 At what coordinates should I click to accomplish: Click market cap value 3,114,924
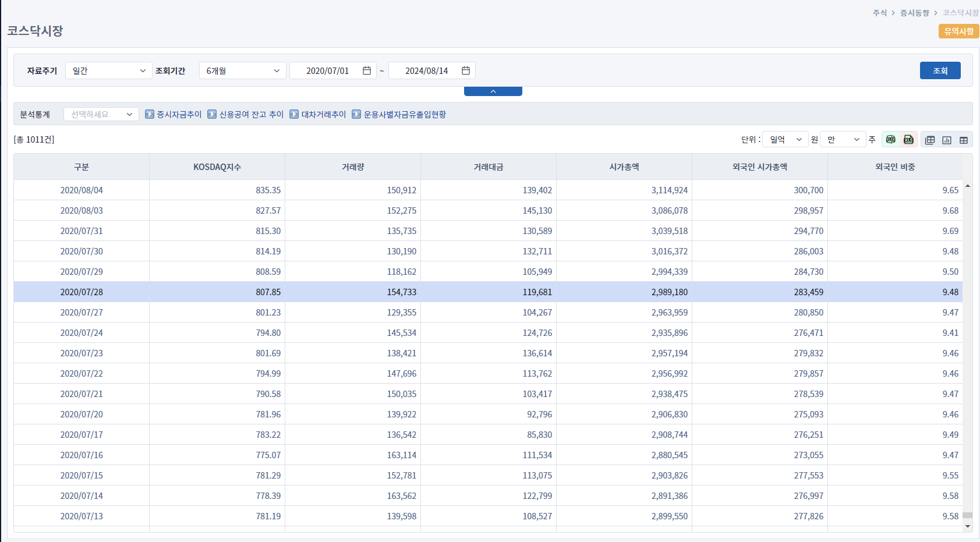click(670, 190)
